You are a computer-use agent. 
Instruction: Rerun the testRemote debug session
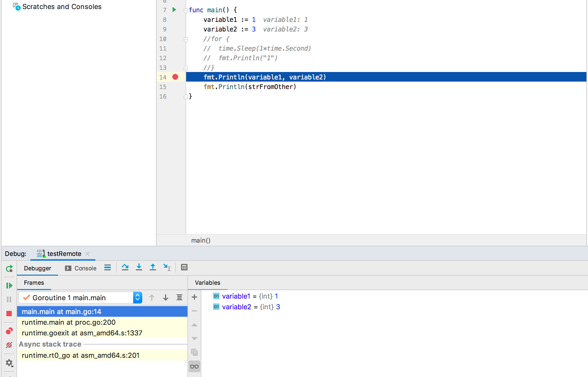pos(9,268)
